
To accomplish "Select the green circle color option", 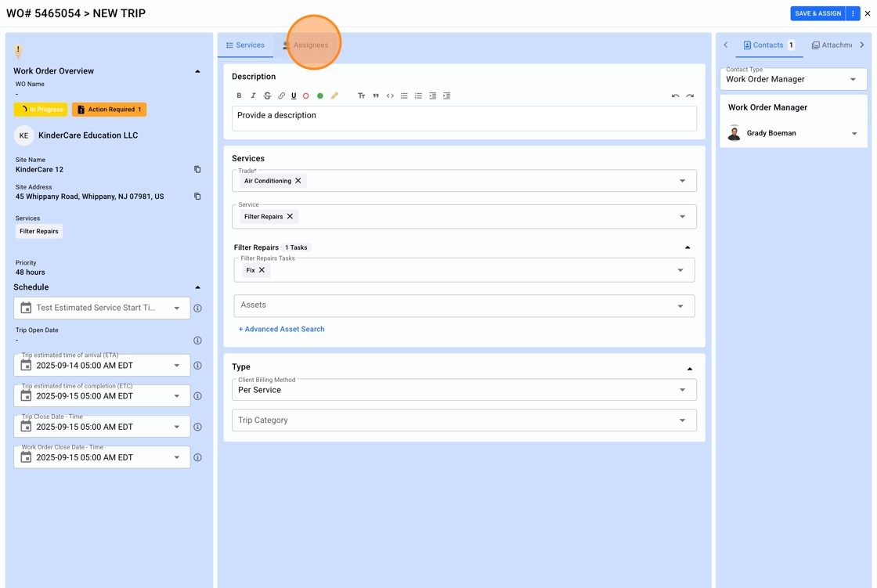I will (320, 96).
